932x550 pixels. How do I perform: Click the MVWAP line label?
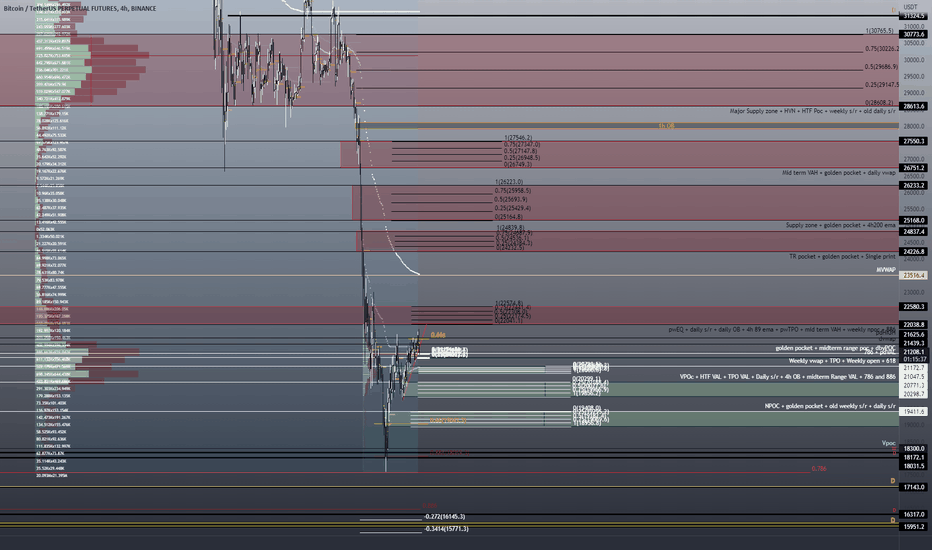coord(886,270)
